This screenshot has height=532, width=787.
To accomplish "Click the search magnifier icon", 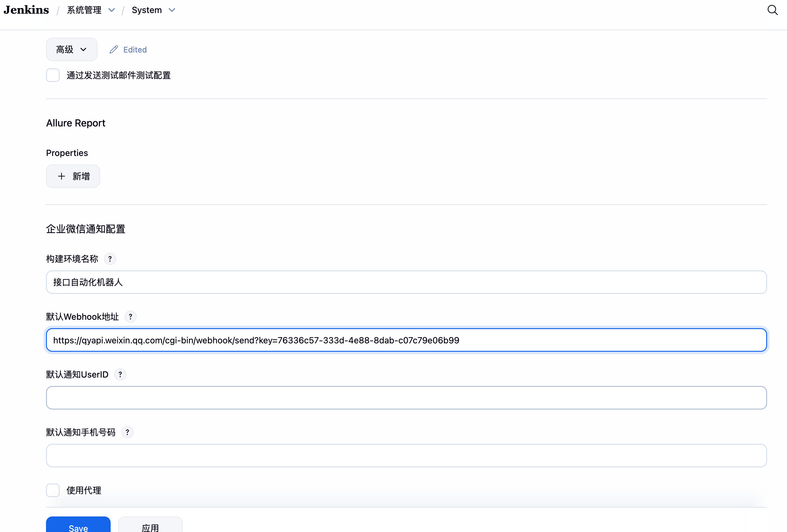I will (772, 10).
